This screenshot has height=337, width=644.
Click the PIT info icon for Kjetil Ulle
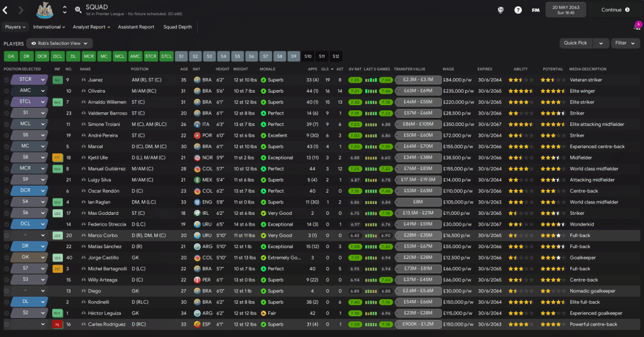click(57, 157)
